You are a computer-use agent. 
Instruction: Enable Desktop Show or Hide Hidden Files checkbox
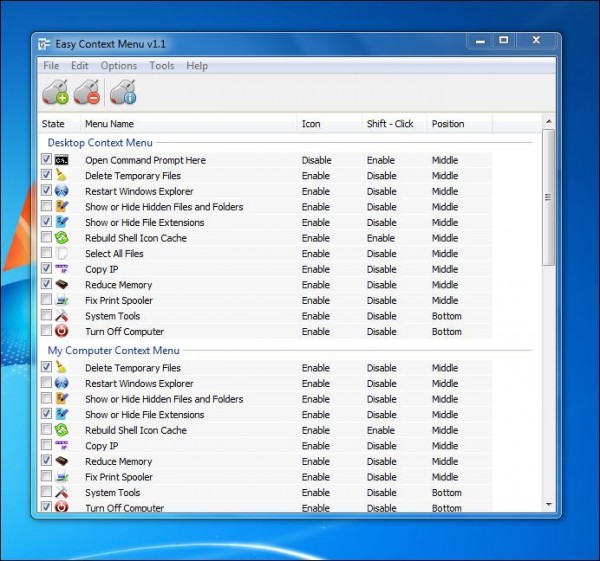tap(46, 206)
